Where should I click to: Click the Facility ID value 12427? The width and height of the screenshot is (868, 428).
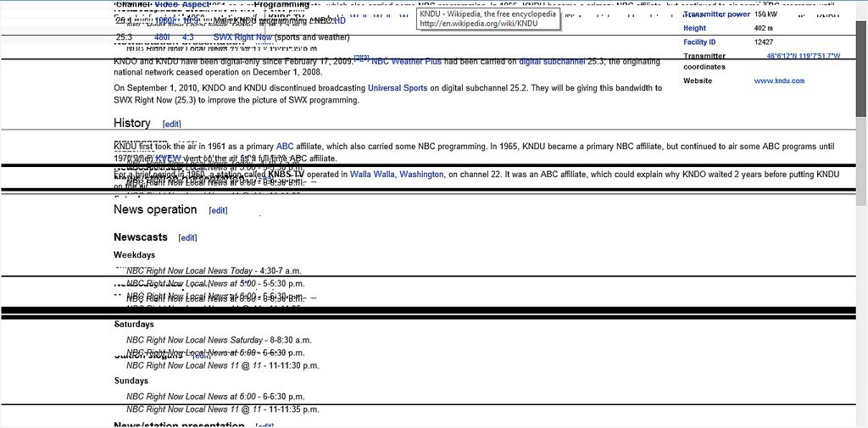tap(764, 42)
